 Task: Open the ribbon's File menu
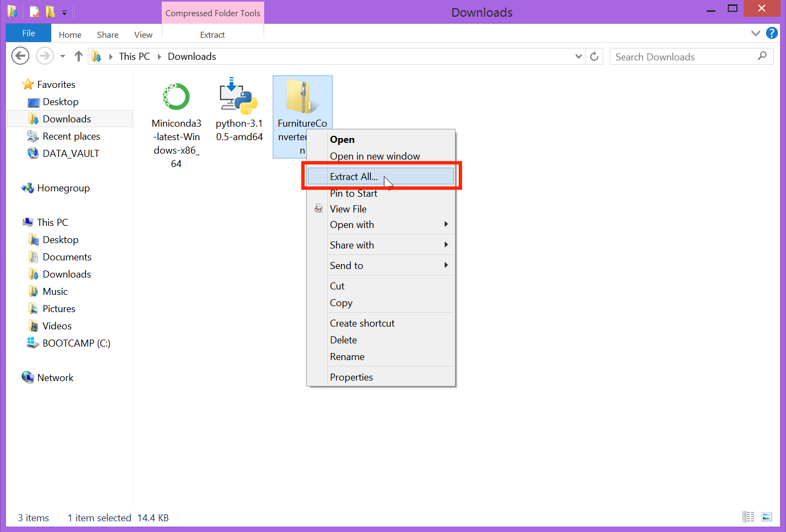pyautogui.click(x=28, y=33)
